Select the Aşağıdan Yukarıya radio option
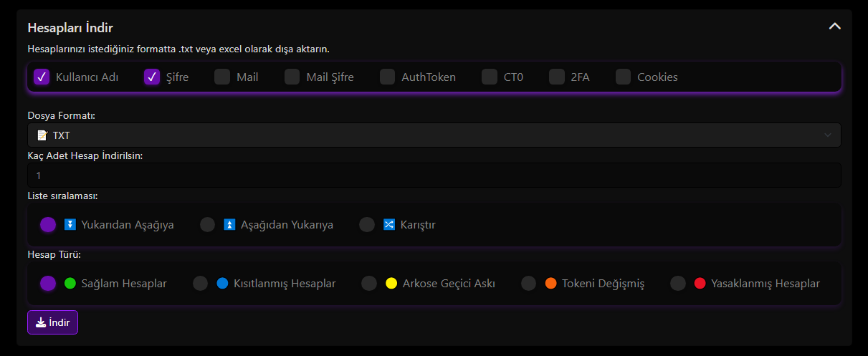 207,224
